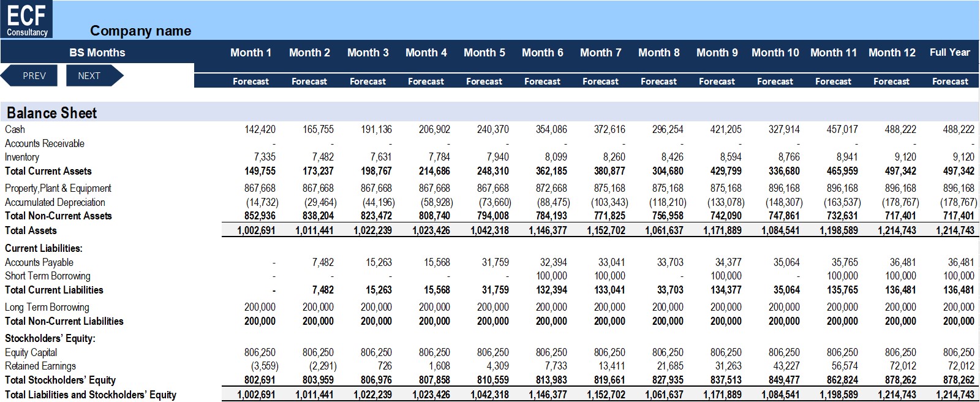Click the PREV navigation arrow button
This screenshot has width=980, height=402.
29,76
